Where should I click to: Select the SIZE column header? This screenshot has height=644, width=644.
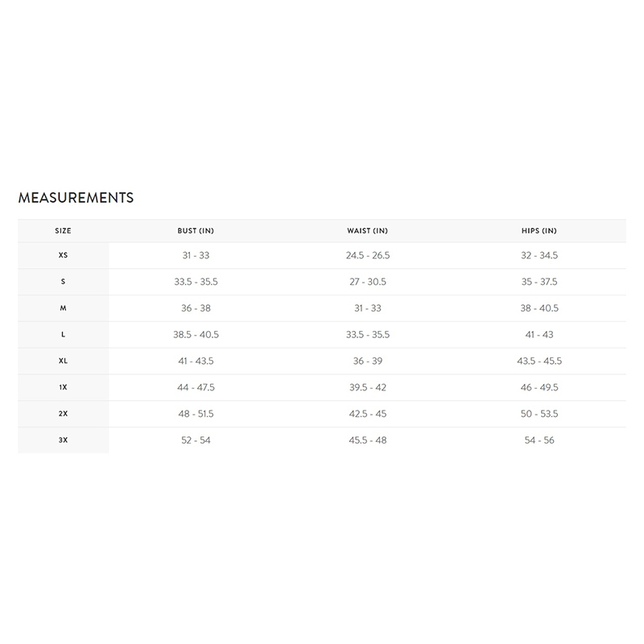(64, 231)
